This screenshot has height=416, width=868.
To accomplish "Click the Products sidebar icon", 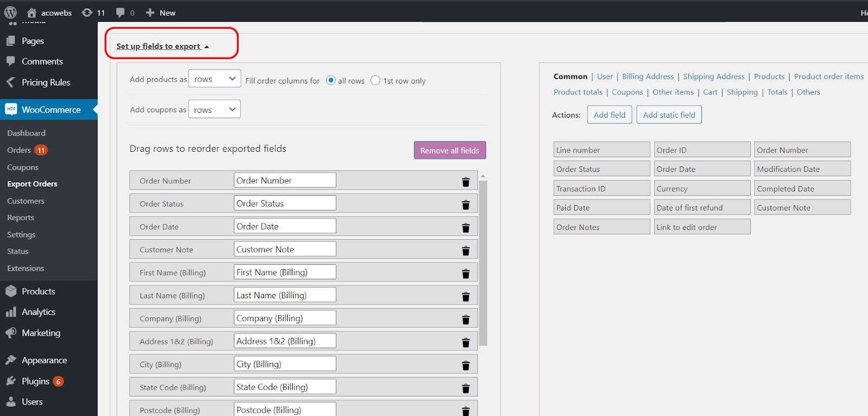I will click(x=11, y=291).
